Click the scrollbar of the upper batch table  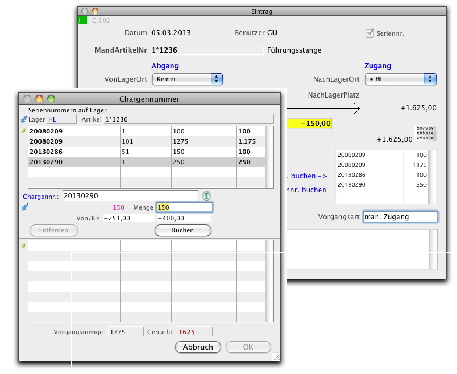pyautogui.click(x=269, y=157)
